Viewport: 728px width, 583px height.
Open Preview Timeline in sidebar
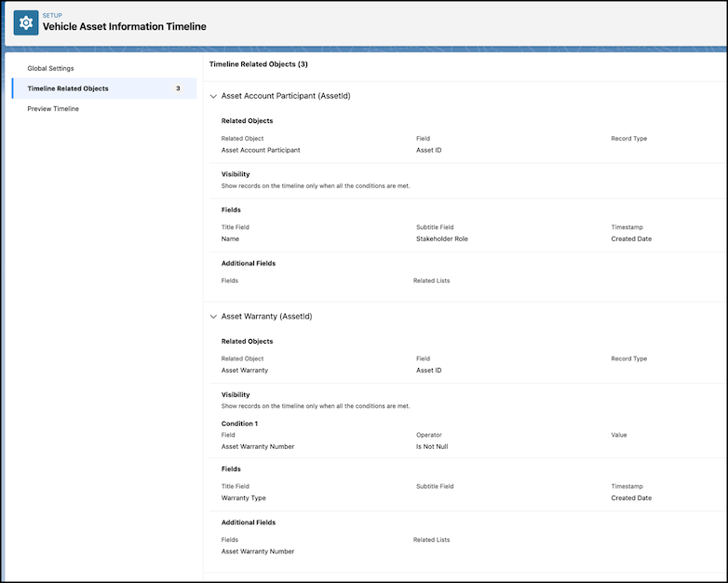tap(53, 109)
